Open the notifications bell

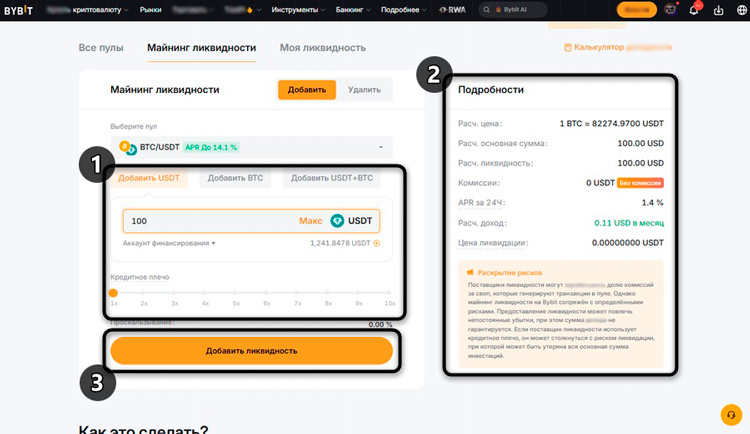point(694,10)
